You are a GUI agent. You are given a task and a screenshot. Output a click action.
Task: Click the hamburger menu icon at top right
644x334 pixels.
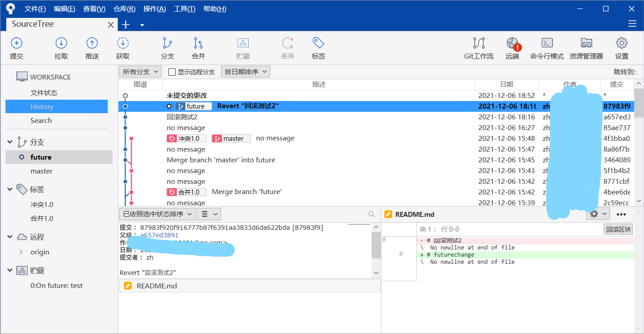coord(632,24)
